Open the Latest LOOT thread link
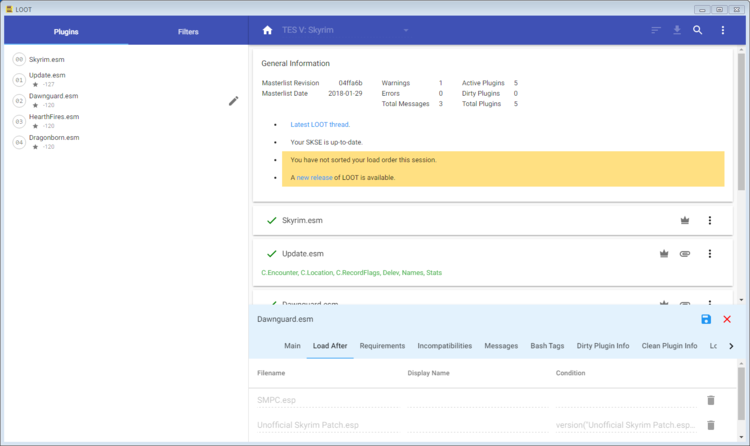The height and width of the screenshot is (446, 750). (320, 124)
